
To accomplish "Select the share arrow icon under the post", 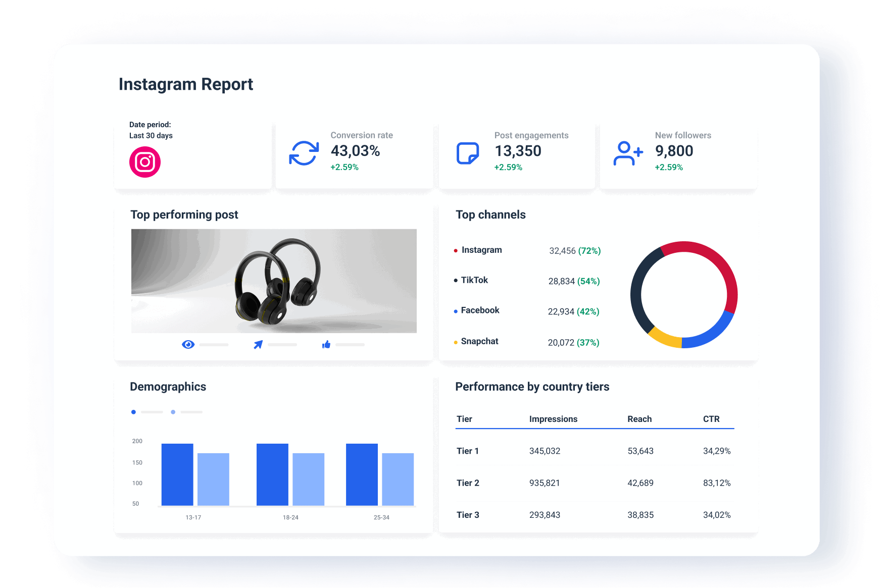I will 258,344.
